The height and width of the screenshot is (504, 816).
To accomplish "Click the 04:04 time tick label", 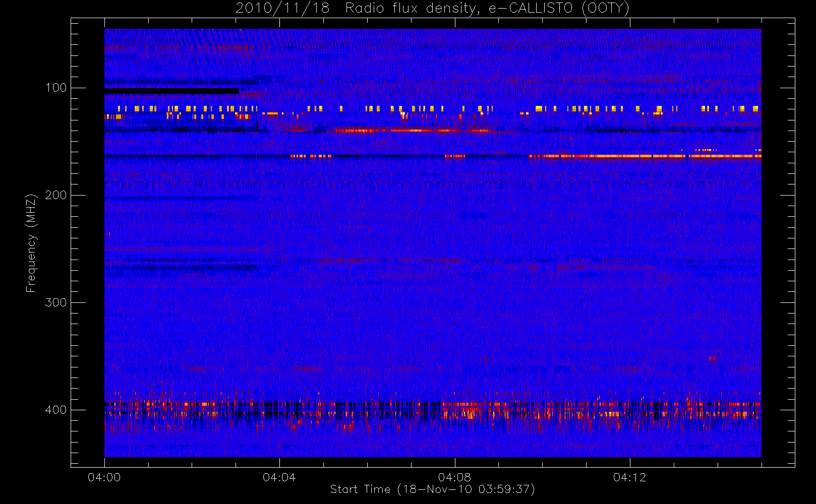I will (279, 477).
